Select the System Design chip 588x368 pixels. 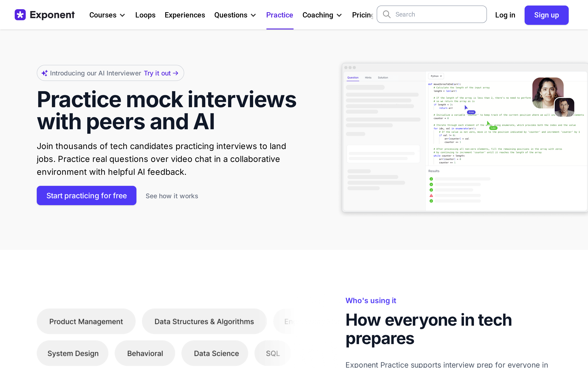click(x=73, y=353)
